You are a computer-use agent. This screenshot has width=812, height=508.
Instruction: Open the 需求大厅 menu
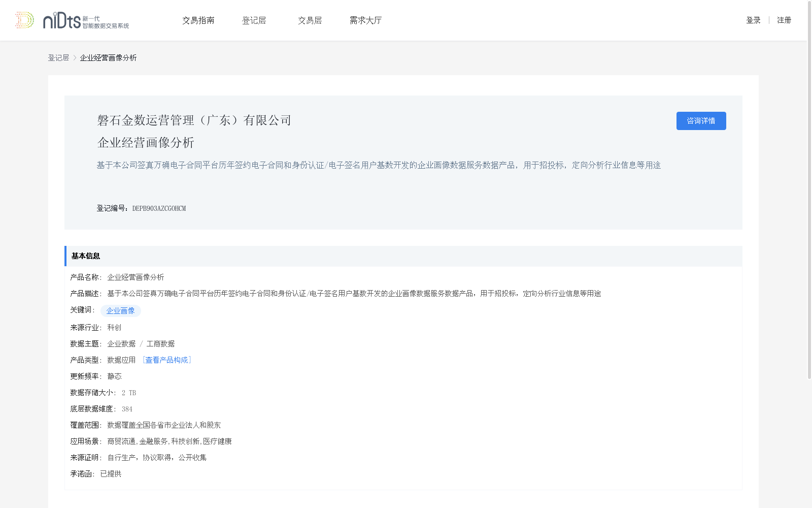coord(365,20)
